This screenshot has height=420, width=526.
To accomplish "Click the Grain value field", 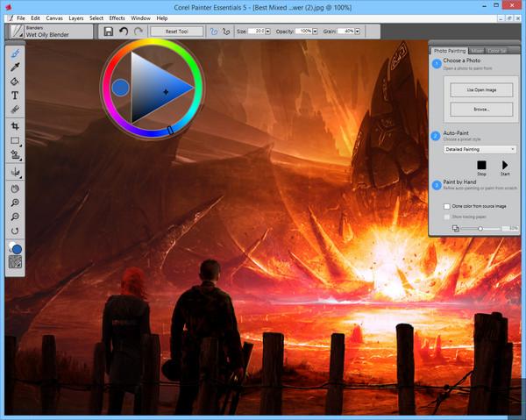I will 346,32.
